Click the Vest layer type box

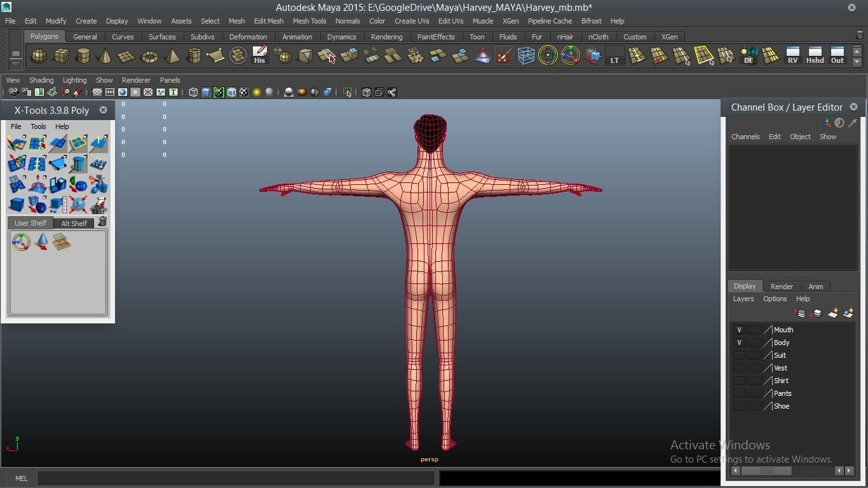(754, 368)
